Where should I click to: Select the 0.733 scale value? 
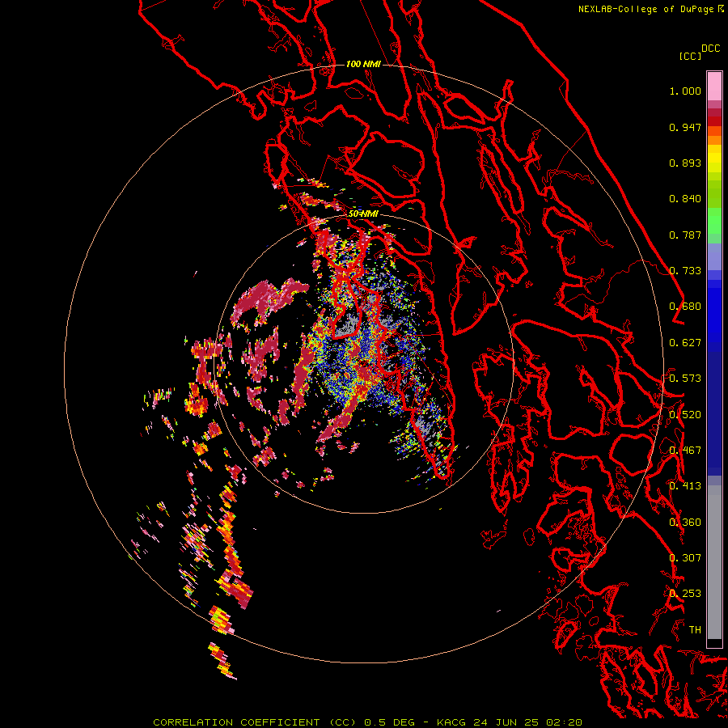coord(685,271)
